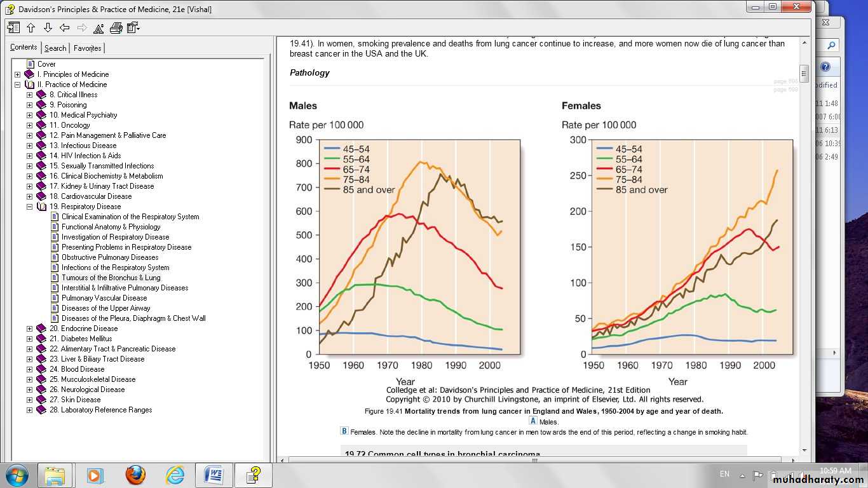The image size is (868, 488).
Task: Click the content pane vertical scrollbar thumb
Action: pyautogui.click(x=804, y=72)
